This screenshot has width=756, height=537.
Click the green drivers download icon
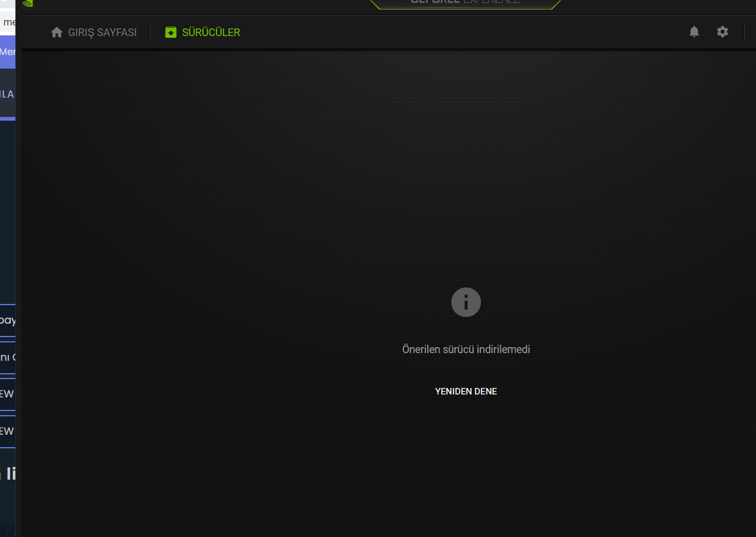[171, 33]
